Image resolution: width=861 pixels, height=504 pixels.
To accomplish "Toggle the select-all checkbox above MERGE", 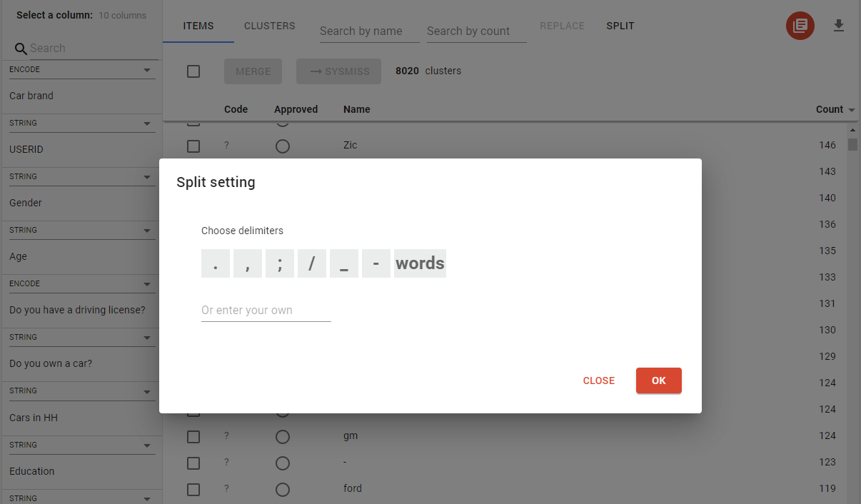I will click(x=193, y=71).
